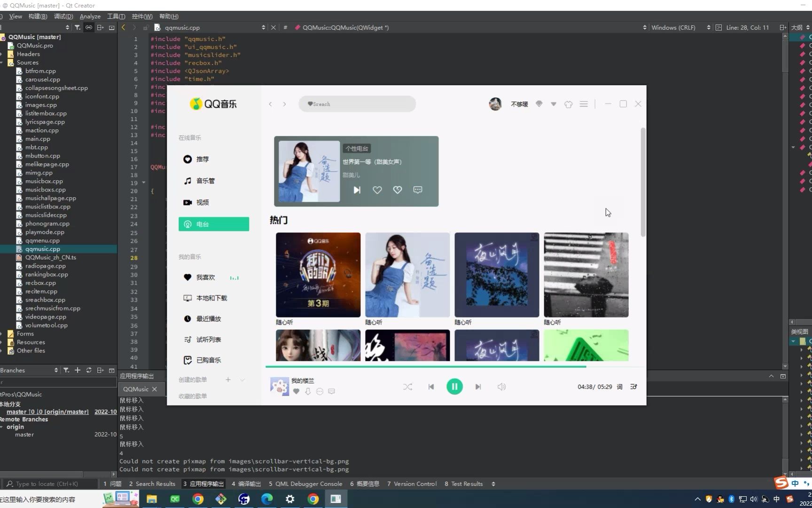Like the 世界第一等 radio song heart
812x508 pixels.
(x=377, y=190)
